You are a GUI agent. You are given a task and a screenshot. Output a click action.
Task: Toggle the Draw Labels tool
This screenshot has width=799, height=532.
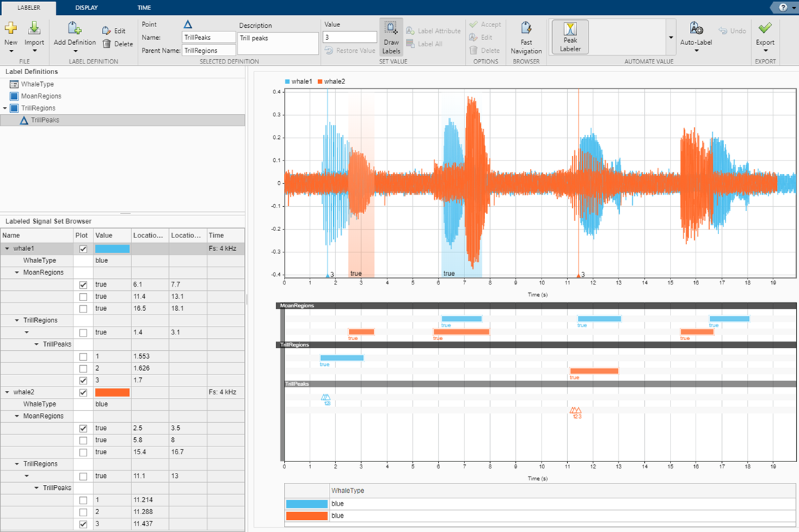pos(392,37)
